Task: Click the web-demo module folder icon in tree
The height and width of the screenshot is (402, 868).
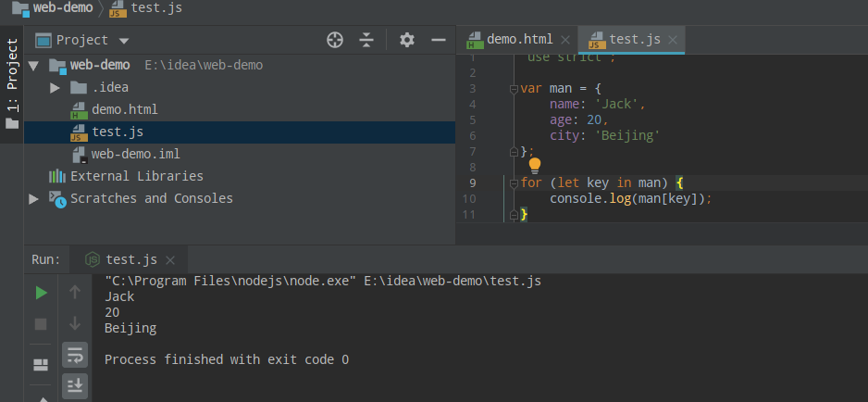Action: pos(57,66)
